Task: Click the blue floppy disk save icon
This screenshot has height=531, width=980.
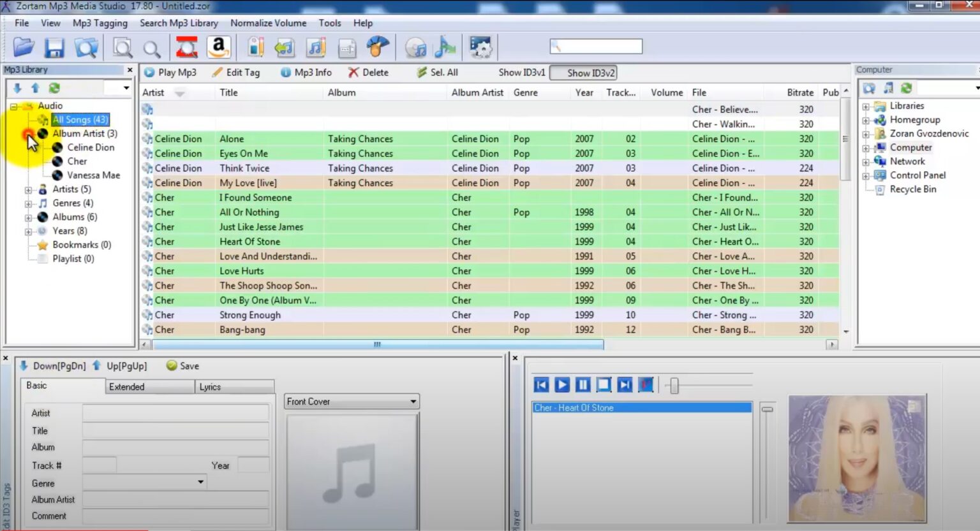Action: (54, 48)
